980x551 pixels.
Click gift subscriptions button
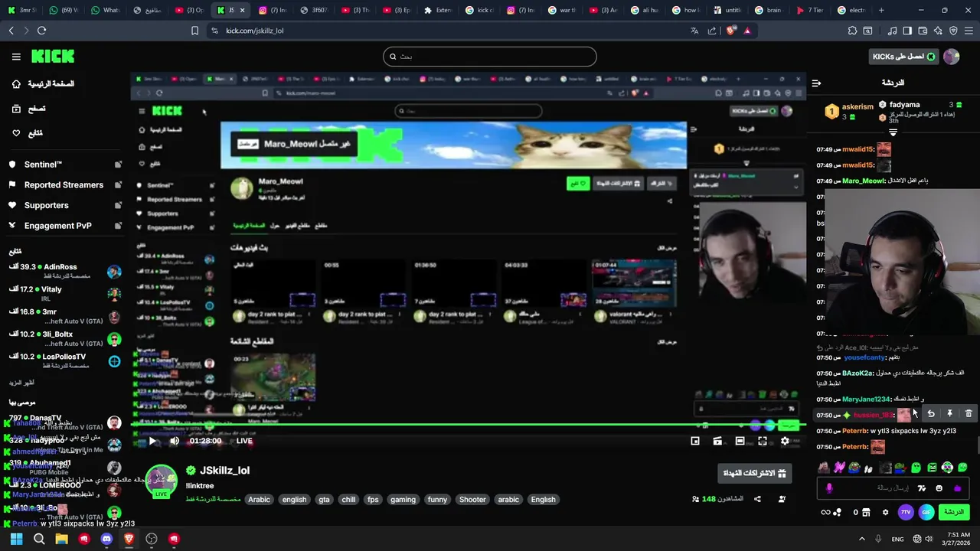(x=754, y=474)
